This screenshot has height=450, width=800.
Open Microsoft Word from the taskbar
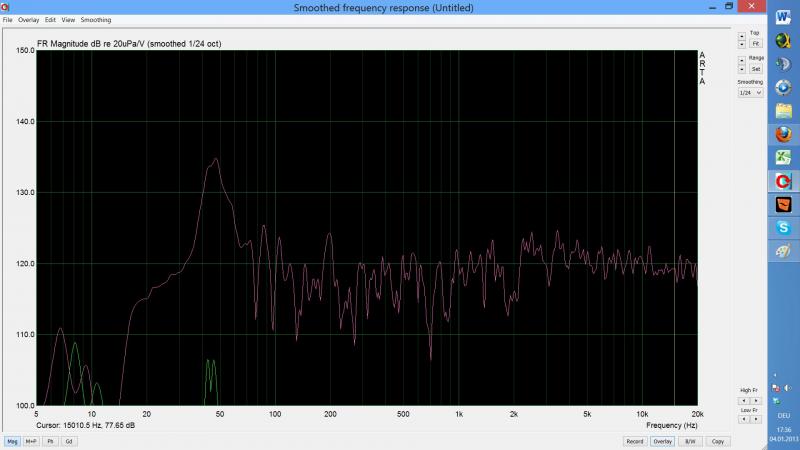pos(784,17)
